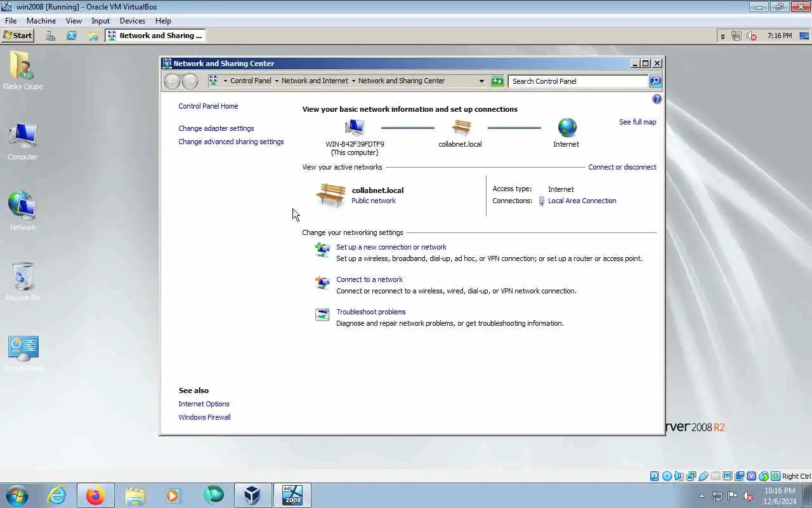Click the refresh button beside address bar
The height and width of the screenshot is (508, 812).
click(497, 81)
